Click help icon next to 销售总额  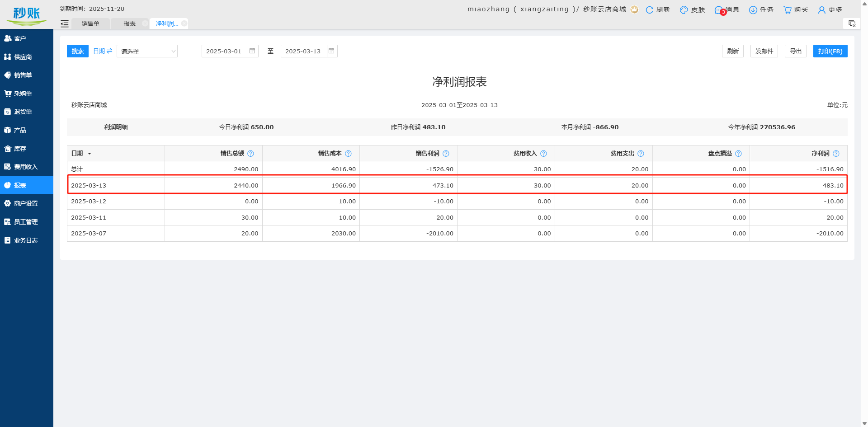pos(250,154)
